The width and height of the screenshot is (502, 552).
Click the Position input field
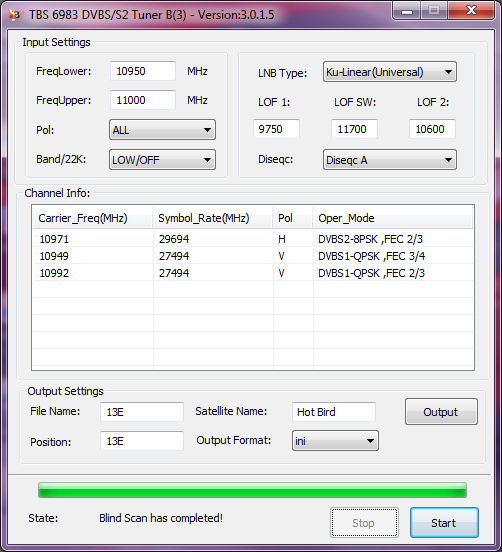[142, 441]
